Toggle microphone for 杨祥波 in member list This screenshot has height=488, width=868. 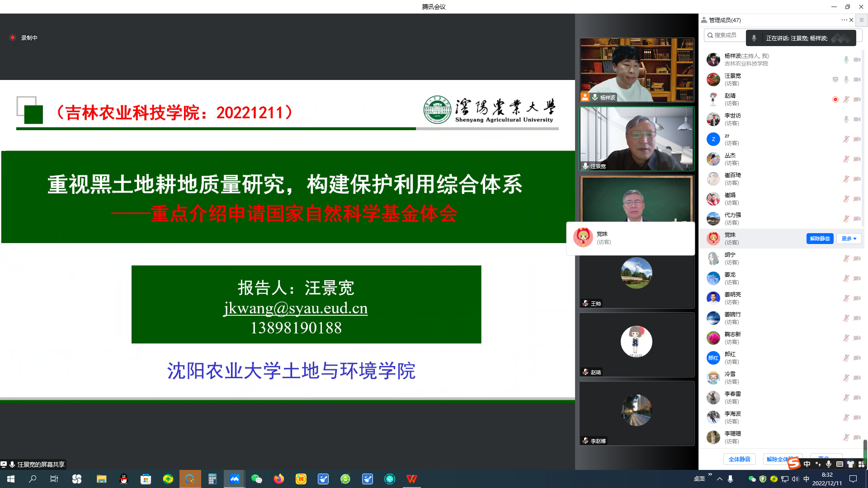click(846, 60)
